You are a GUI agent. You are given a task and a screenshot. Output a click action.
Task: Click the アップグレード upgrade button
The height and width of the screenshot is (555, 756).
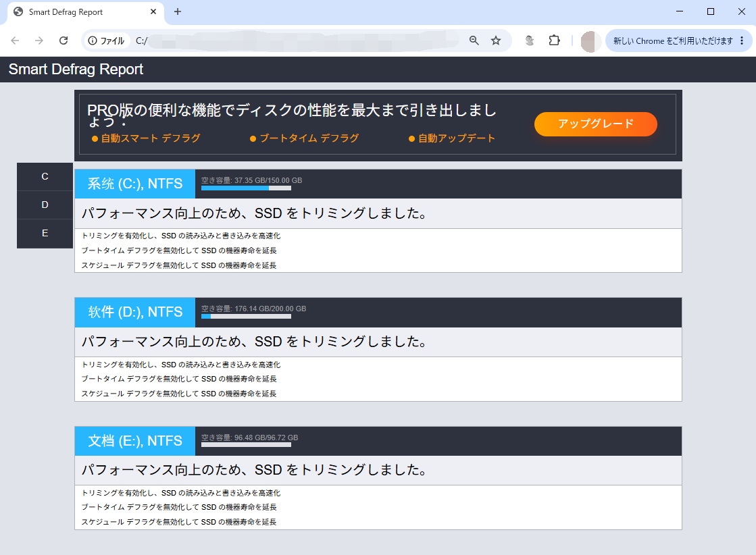(595, 124)
